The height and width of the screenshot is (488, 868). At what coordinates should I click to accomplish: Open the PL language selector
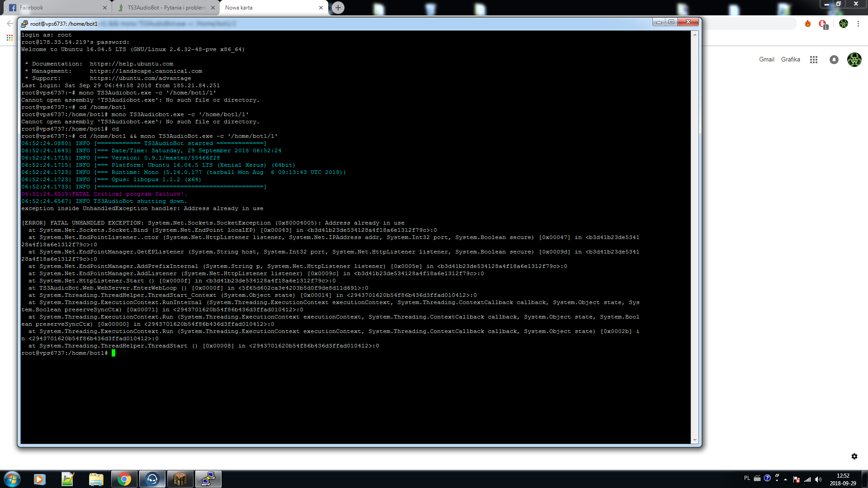747,478
